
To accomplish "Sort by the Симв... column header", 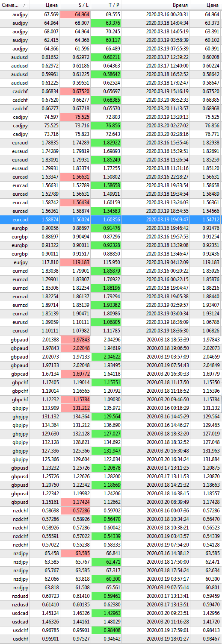I will click(14, 5).
